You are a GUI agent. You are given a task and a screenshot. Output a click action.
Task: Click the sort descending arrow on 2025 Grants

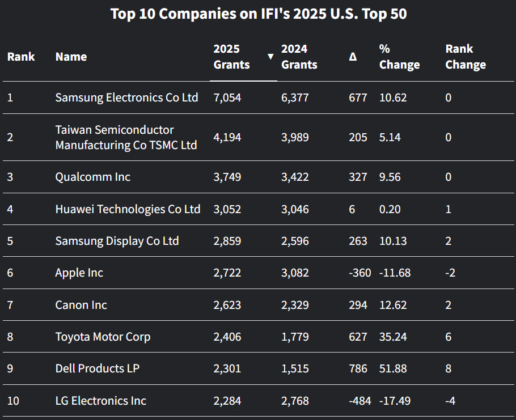tap(270, 57)
